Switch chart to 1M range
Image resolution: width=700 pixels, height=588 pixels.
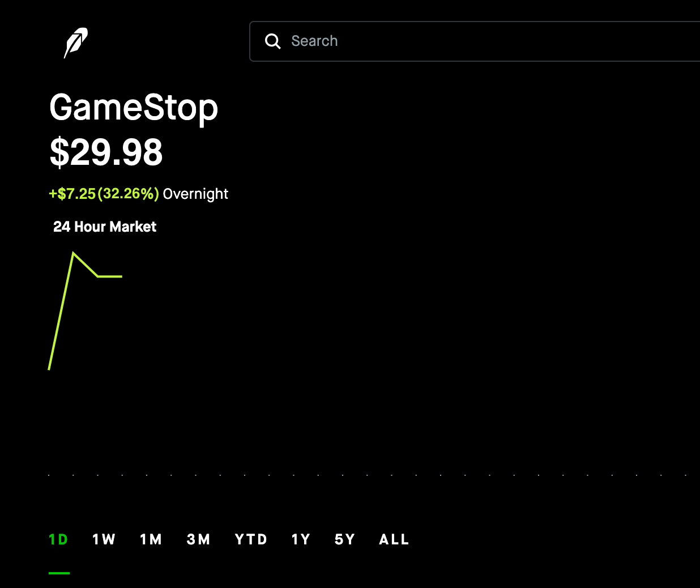(151, 539)
